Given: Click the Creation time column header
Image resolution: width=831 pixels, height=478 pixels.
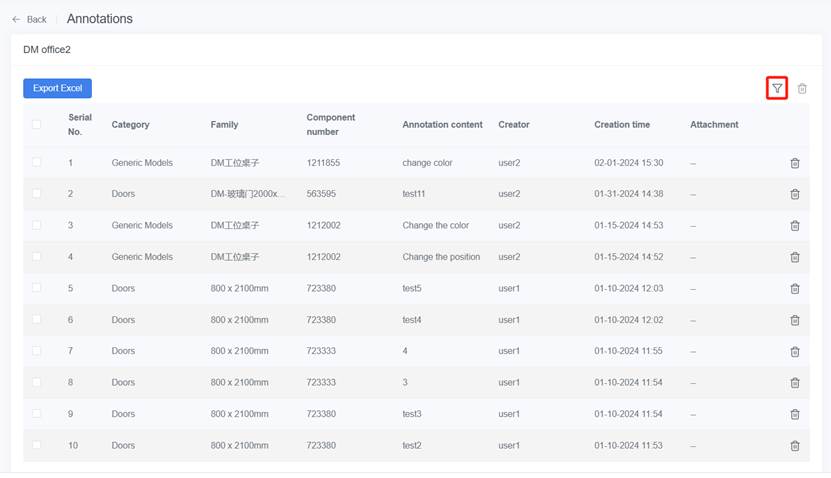Looking at the screenshot, I should point(621,125).
